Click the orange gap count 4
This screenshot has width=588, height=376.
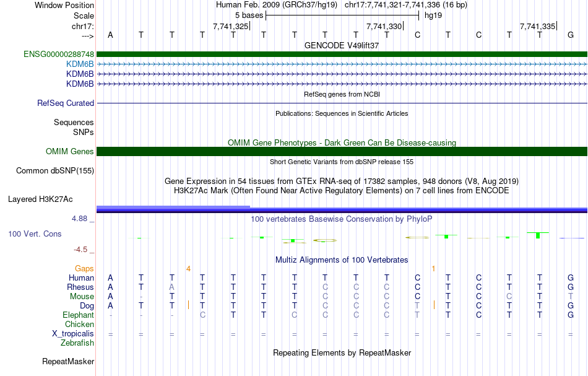188,268
